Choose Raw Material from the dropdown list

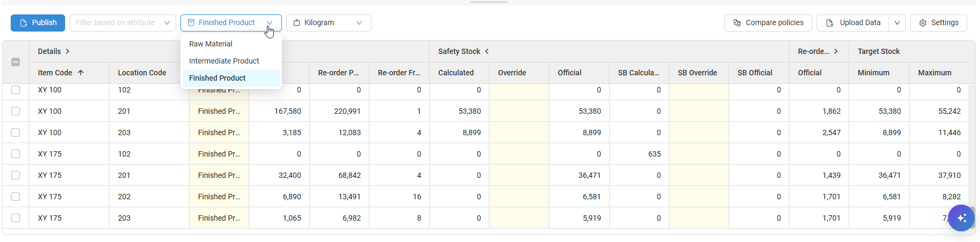(211, 44)
